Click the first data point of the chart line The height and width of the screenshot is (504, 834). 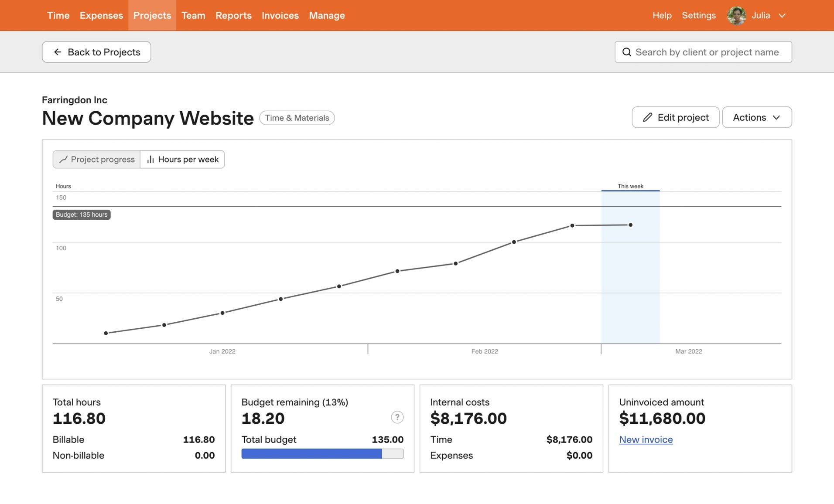[x=106, y=333]
